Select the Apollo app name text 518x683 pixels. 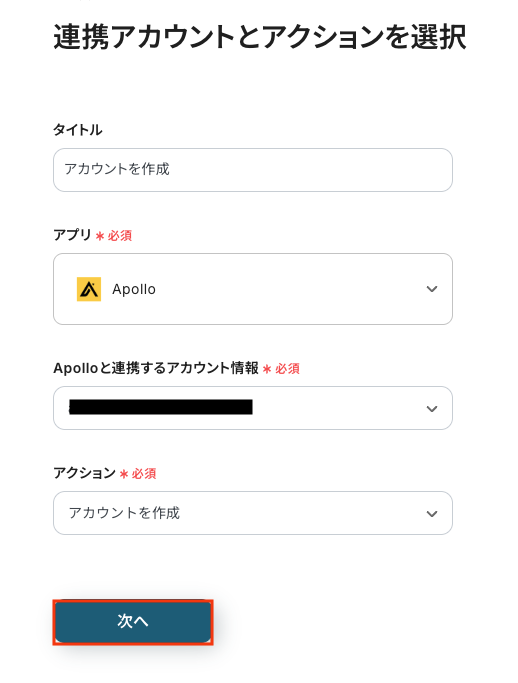pos(134,289)
